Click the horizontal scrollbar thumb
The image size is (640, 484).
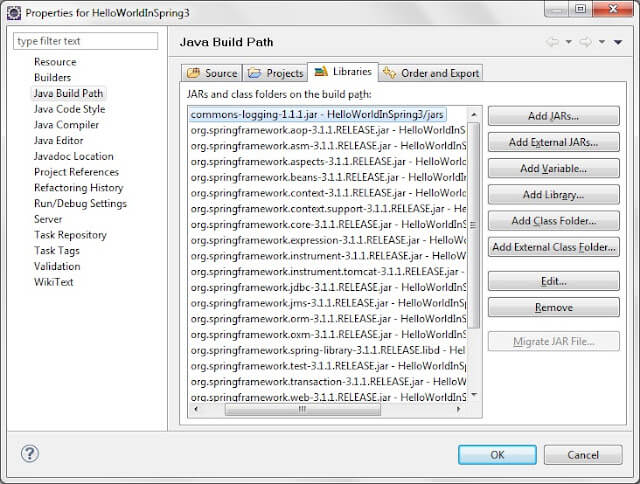tap(302, 409)
